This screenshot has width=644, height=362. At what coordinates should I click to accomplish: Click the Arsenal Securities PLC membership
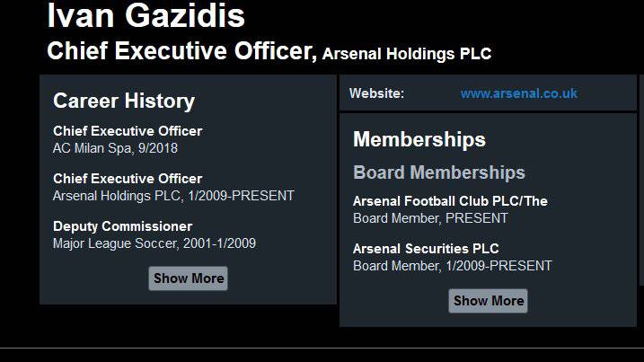[x=426, y=249]
